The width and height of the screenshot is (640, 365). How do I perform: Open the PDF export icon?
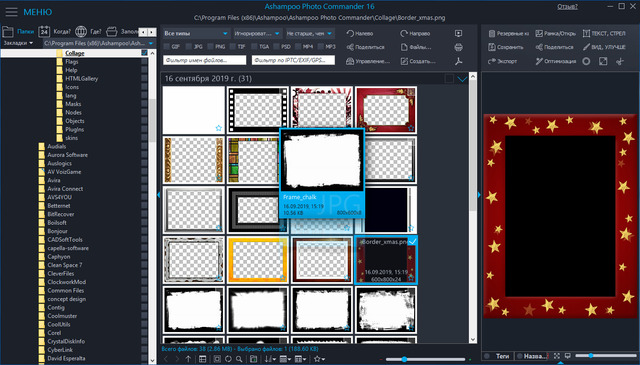[x=458, y=61]
